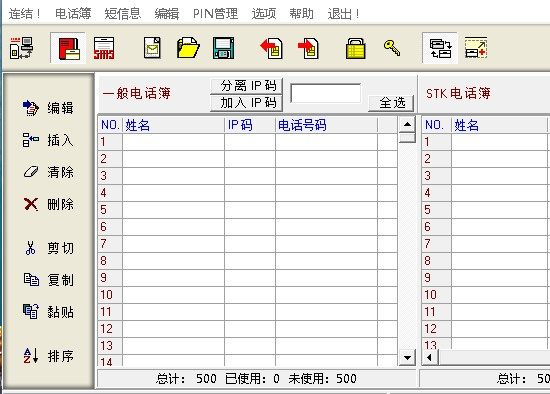Select row 12 in STK phonebook
Viewport: 550px width, 394px height.
486,329
